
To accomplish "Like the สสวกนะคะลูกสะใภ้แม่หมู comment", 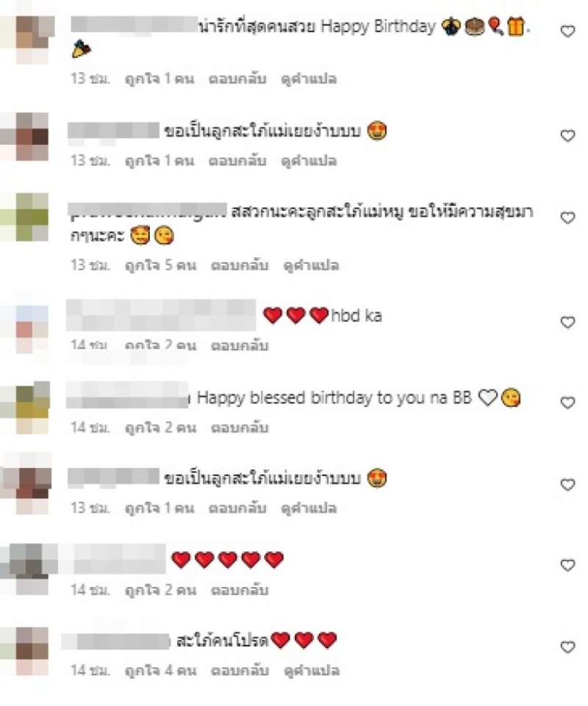I will click(x=567, y=218).
